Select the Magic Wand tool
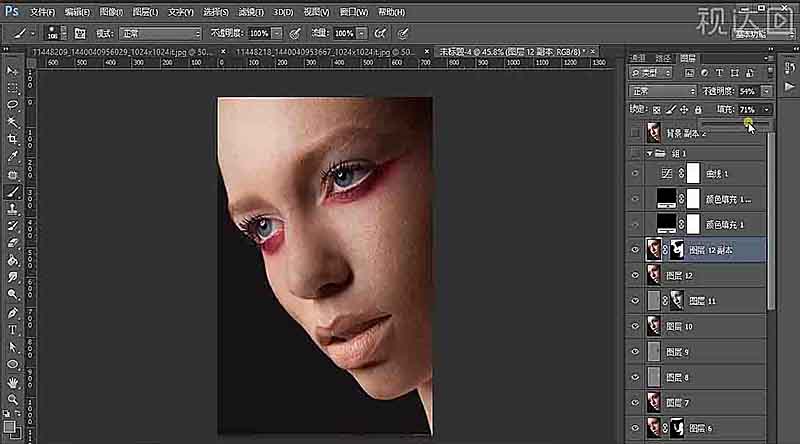Viewport: 800px width, 444px height. point(12,122)
